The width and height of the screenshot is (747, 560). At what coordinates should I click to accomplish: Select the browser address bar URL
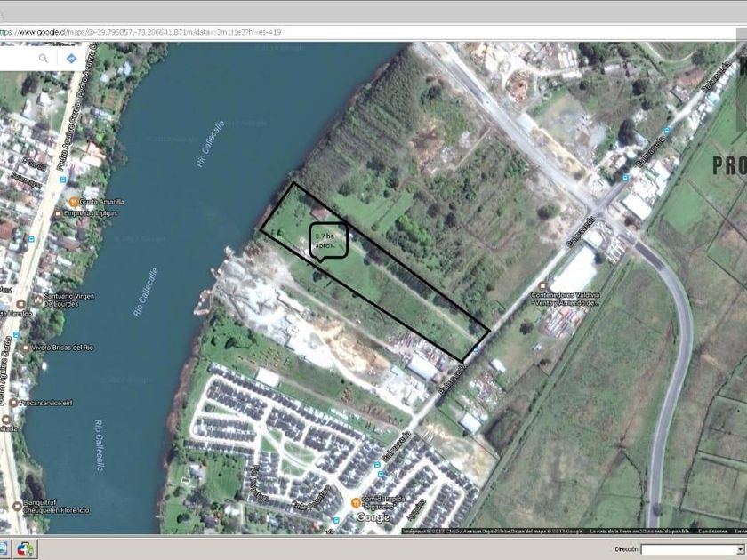[141, 32]
